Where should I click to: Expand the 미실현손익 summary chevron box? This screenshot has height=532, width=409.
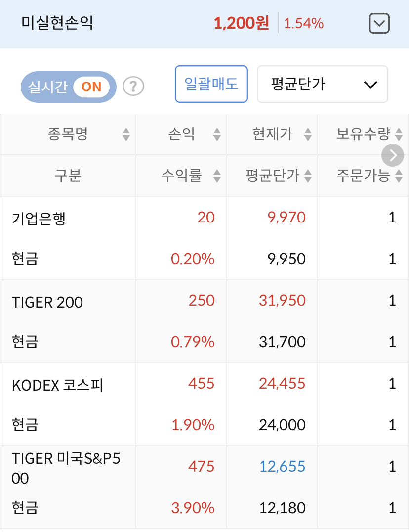(379, 23)
